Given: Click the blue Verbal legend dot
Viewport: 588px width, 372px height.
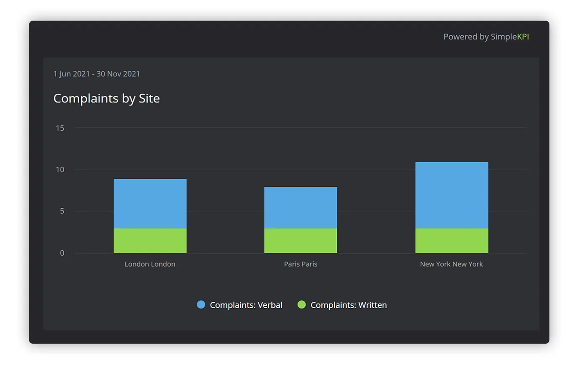Looking at the screenshot, I should (201, 304).
